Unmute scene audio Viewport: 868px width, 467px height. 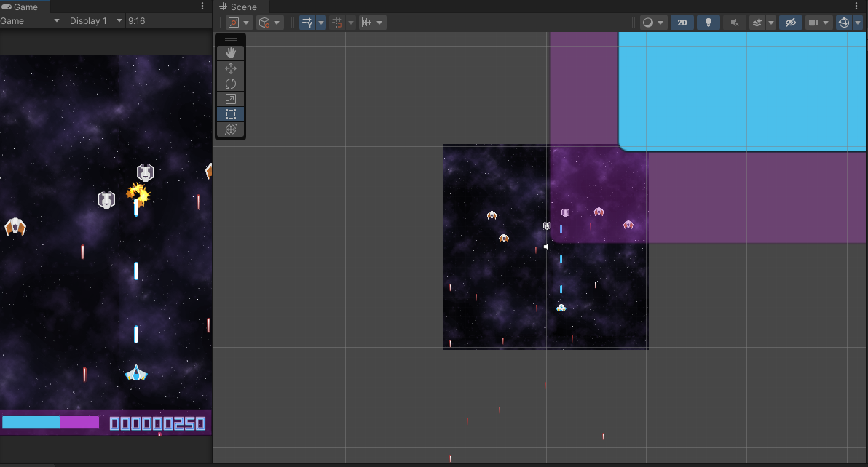coord(734,22)
